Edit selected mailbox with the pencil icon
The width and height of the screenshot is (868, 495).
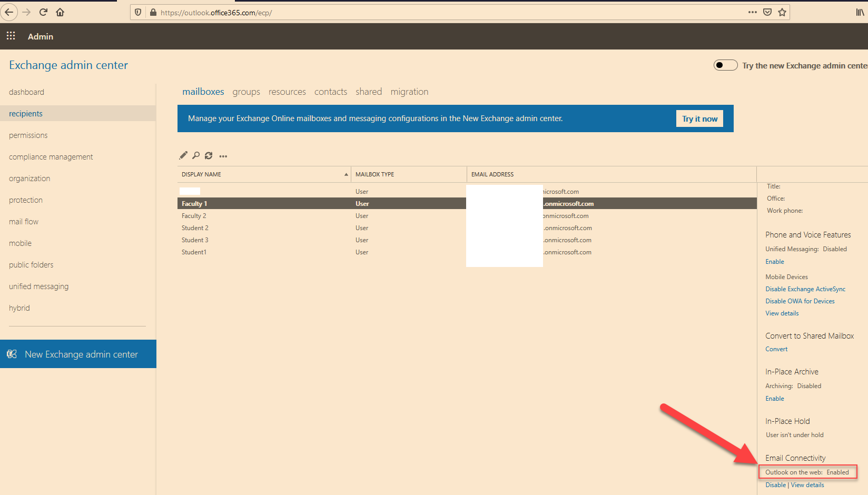(183, 155)
